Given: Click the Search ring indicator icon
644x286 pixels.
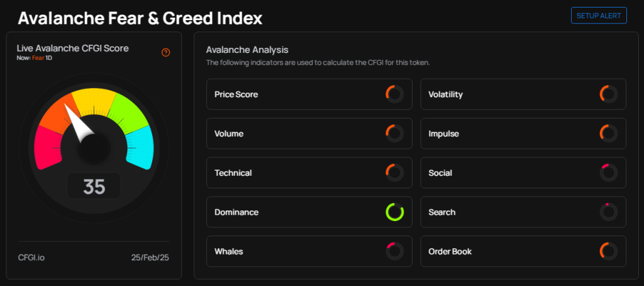Looking at the screenshot, I should pos(609,212).
